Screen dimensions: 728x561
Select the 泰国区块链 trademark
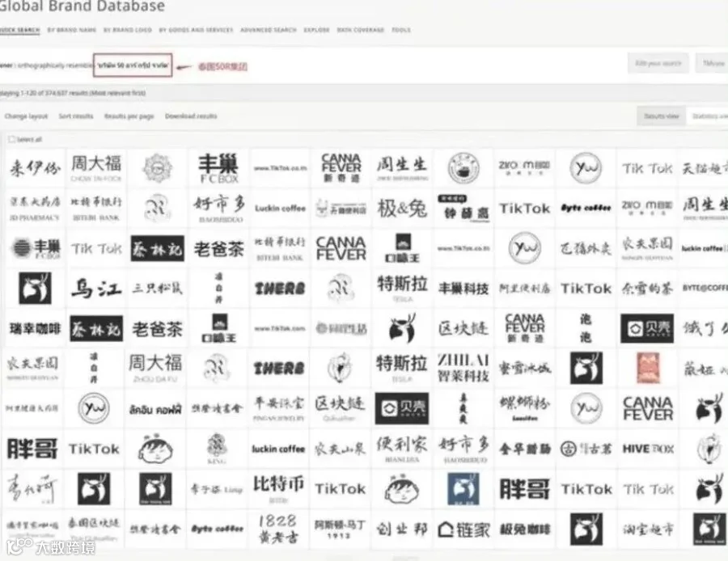point(94,529)
